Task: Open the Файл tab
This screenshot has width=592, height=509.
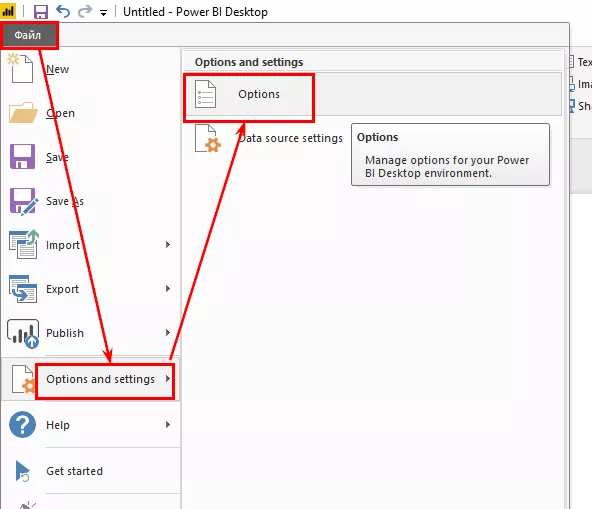Action: tap(29, 35)
